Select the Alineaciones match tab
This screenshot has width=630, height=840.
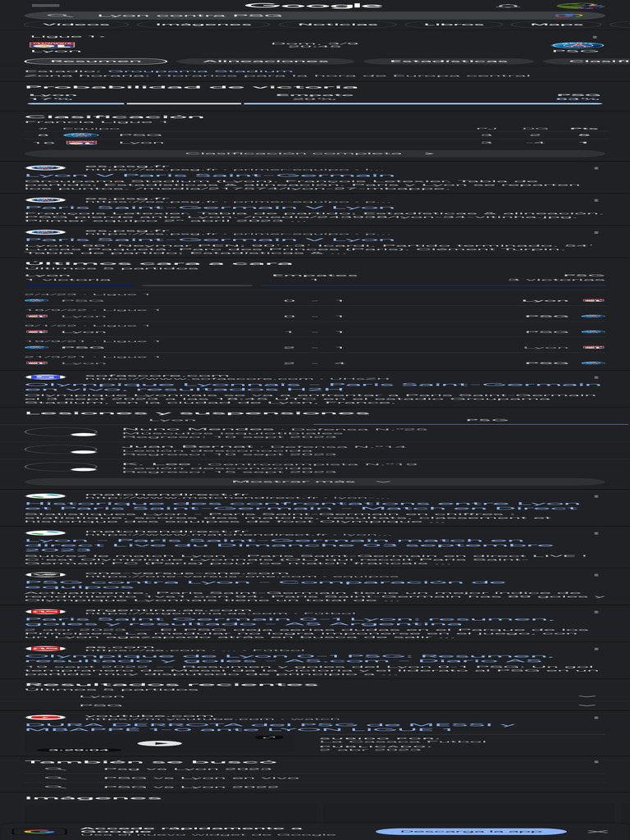266,61
